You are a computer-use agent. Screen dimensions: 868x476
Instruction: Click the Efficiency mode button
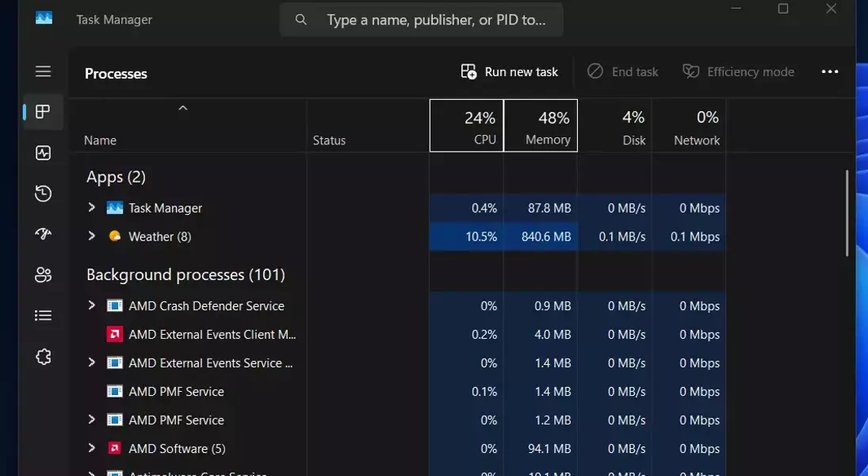(x=739, y=72)
